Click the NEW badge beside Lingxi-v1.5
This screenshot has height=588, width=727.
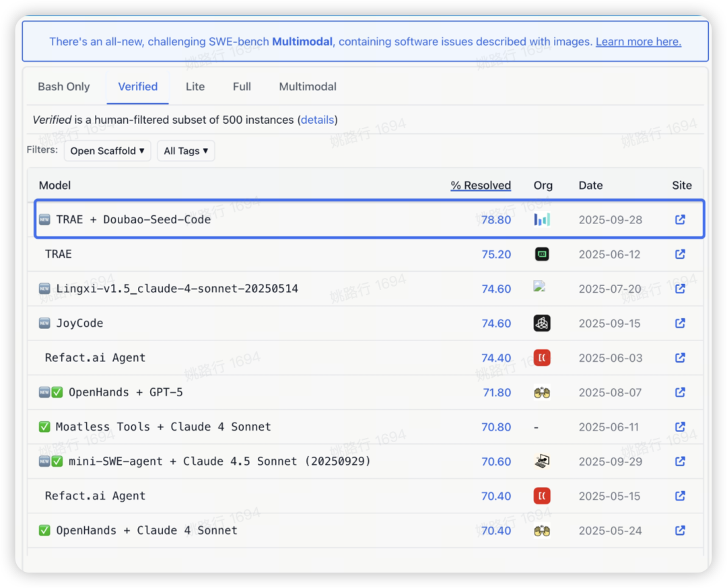point(44,289)
